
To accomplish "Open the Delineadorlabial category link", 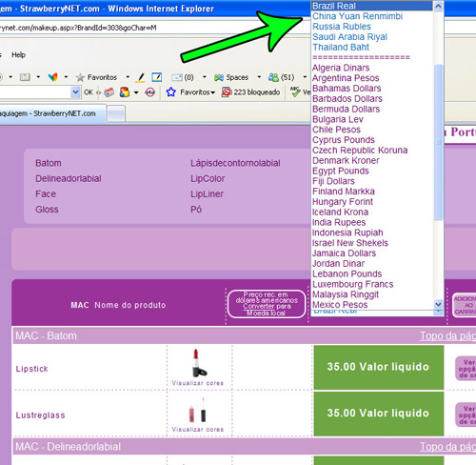I will pos(69,178).
